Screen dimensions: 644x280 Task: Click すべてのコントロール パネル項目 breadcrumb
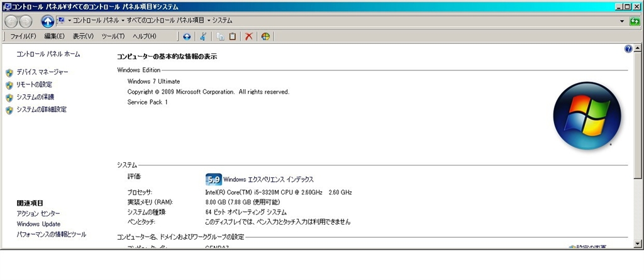pyautogui.click(x=165, y=20)
